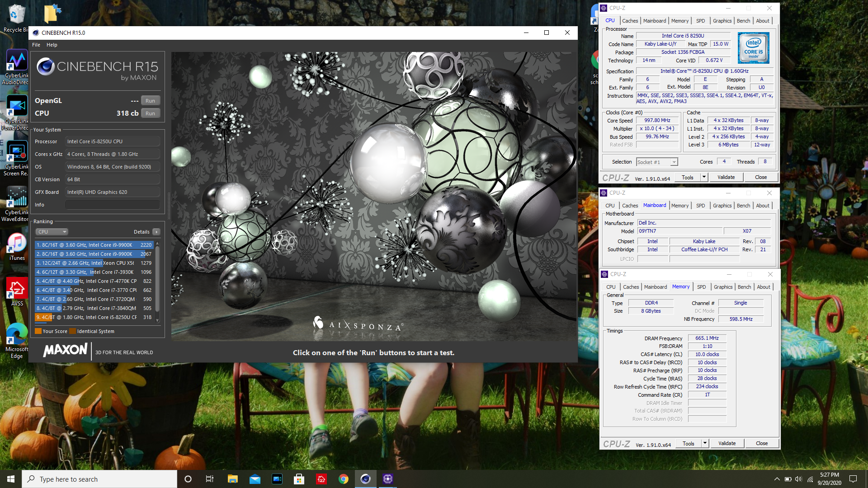Click the Intel Core i5 logo
Screen dimensions: 868x488
pos(753,48)
